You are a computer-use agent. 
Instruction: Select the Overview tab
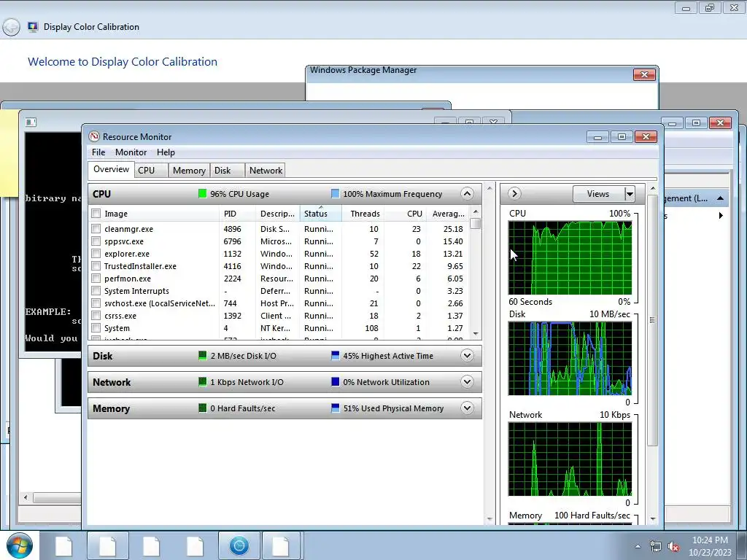[111, 169]
